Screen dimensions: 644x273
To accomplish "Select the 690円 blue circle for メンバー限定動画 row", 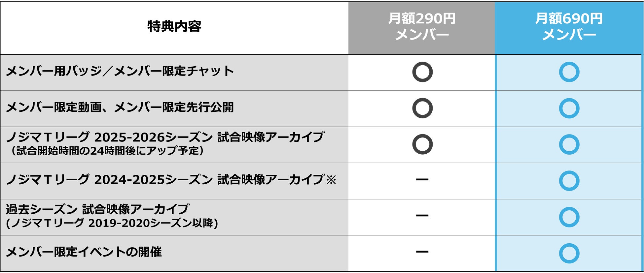I will 569,108.
